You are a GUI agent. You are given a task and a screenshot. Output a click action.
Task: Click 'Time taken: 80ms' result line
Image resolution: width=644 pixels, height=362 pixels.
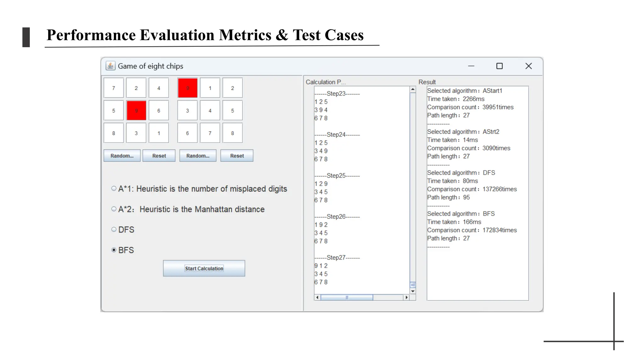(452, 181)
